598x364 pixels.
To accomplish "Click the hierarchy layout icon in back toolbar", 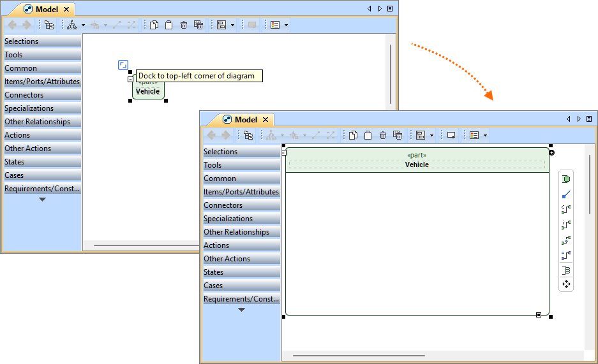I will pyautogui.click(x=71, y=25).
